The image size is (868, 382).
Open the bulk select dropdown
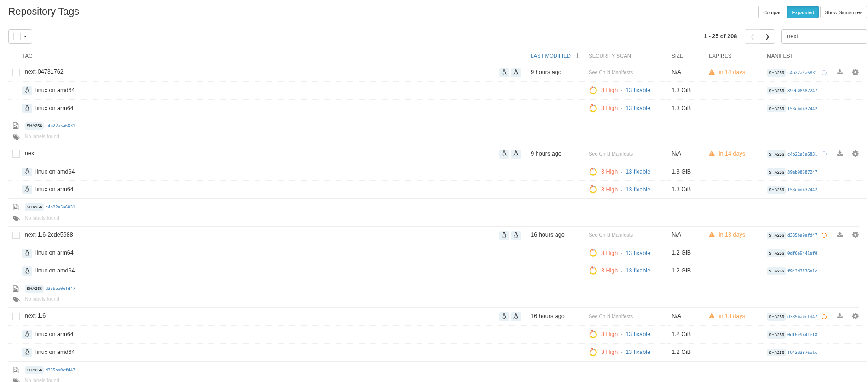[20, 36]
